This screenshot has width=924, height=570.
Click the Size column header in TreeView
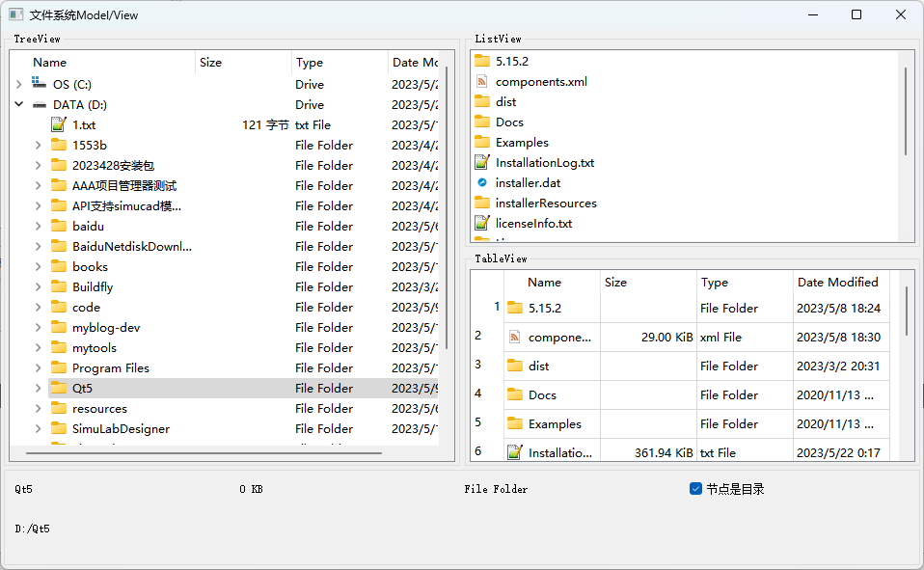(242, 63)
